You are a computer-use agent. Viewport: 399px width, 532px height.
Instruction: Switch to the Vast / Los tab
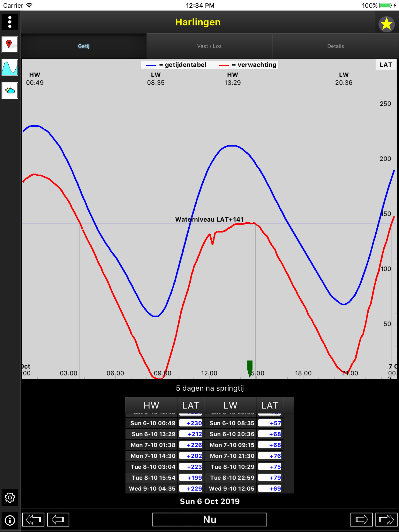pyautogui.click(x=209, y=46)
